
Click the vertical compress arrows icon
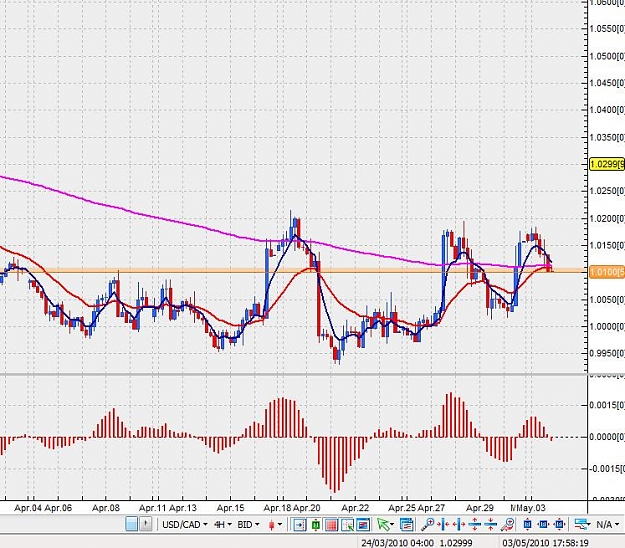(491, 524)
